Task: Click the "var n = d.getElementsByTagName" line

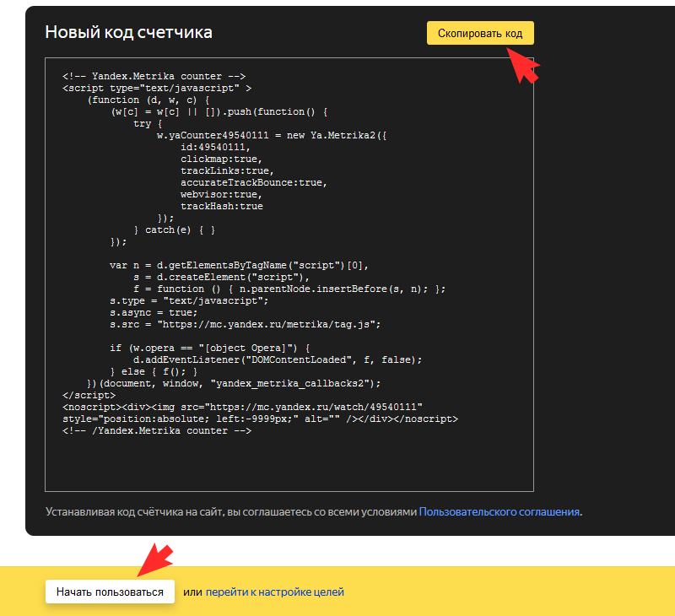Action: click(x=240, y=265)
